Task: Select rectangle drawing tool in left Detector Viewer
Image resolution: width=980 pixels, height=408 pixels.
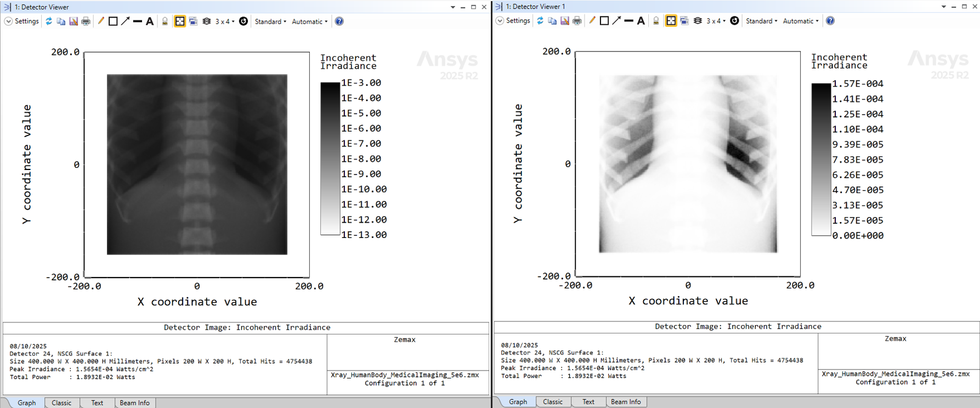Action: pyautogui.click(x=113, y=21)
